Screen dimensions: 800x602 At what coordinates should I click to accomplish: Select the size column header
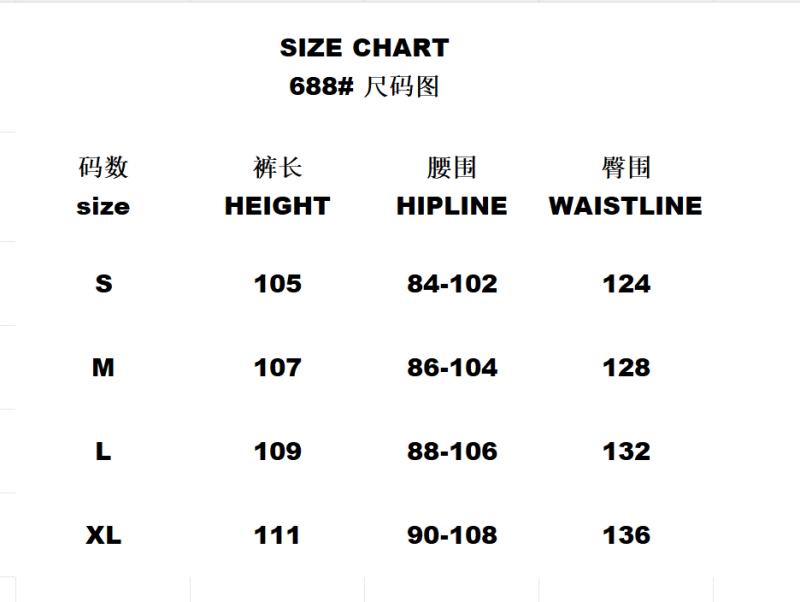pyautogui.click(x=103, y=207)
